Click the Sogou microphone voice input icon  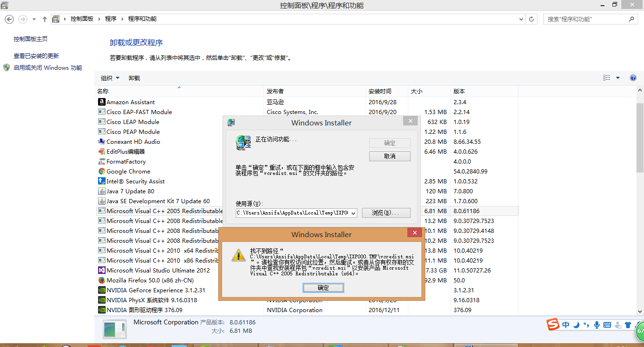(596, 325)
